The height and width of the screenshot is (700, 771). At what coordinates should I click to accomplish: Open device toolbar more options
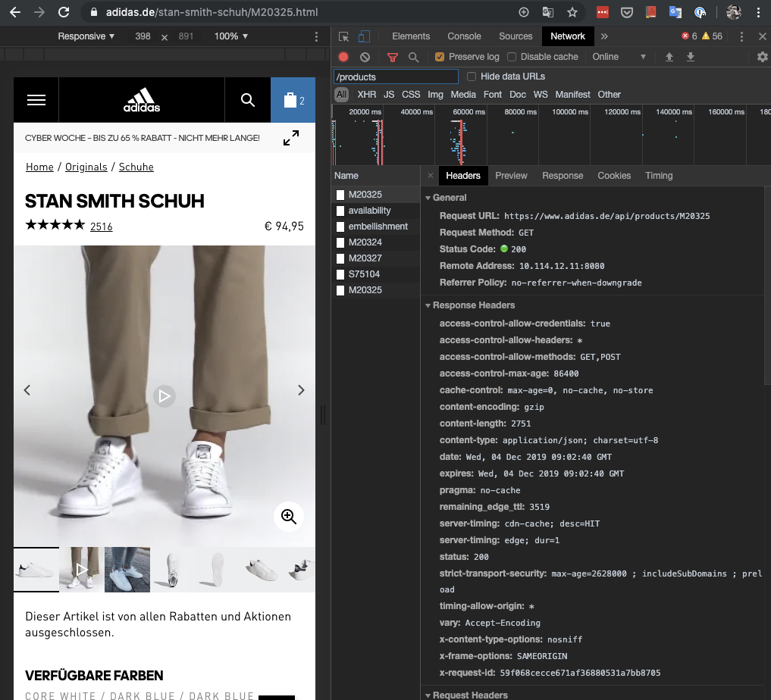(316, 36)
